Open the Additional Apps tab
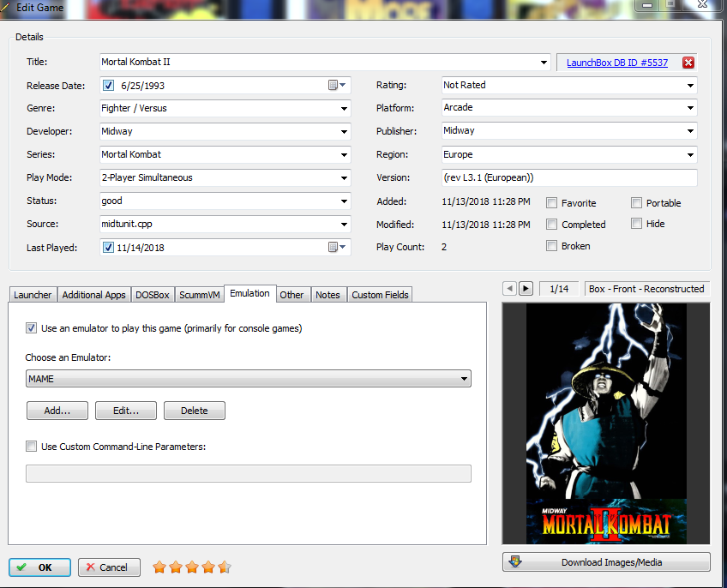Image resolution: width=727 pixels, height=588 pixels. (94, 295)
